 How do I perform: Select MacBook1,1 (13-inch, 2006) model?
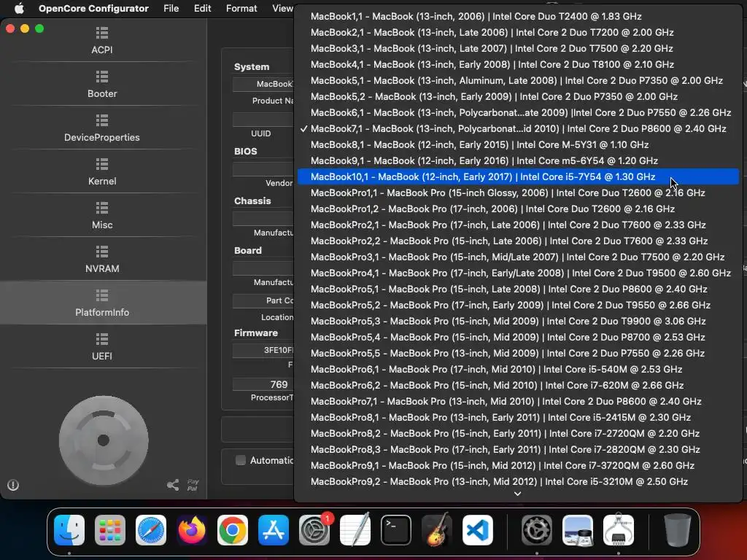(x=518, y=16)
